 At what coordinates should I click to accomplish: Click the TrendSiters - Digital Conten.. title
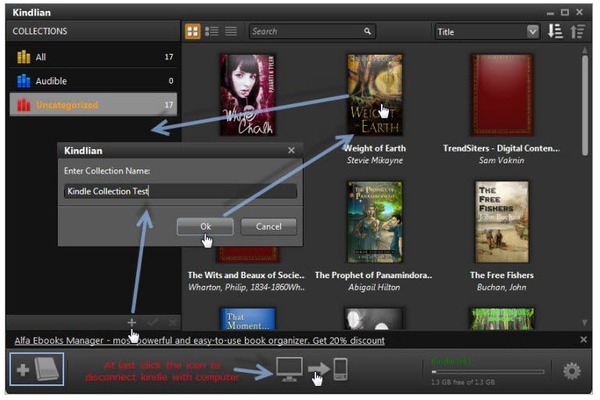coord(502,148)
